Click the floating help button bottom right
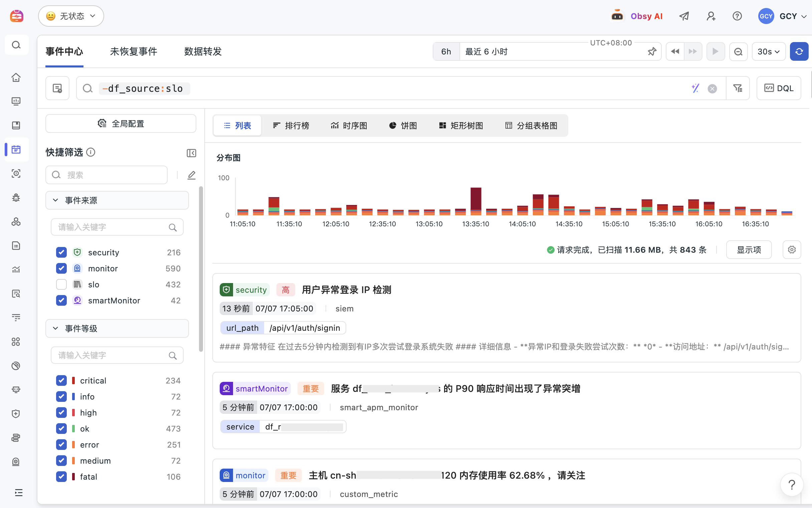Viewport: 812px width, 508px height. (792, 485)
